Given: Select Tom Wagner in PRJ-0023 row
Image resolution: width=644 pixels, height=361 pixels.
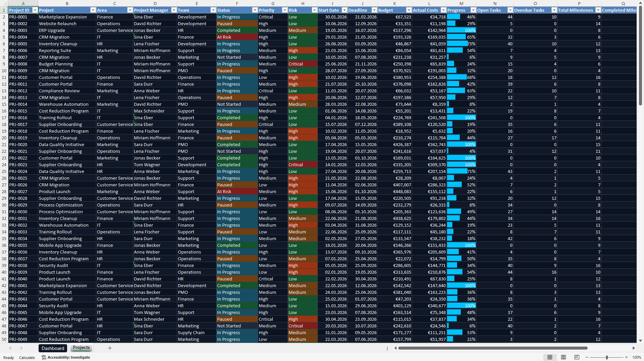Looking at the screenshot, I should click(155, 165).
